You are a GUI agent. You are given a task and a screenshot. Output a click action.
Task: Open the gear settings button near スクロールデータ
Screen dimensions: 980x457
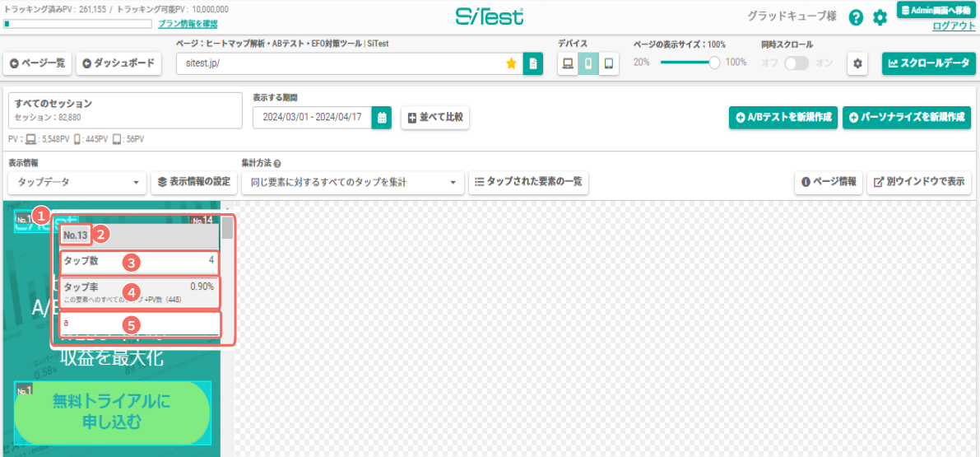click(857, 63)
